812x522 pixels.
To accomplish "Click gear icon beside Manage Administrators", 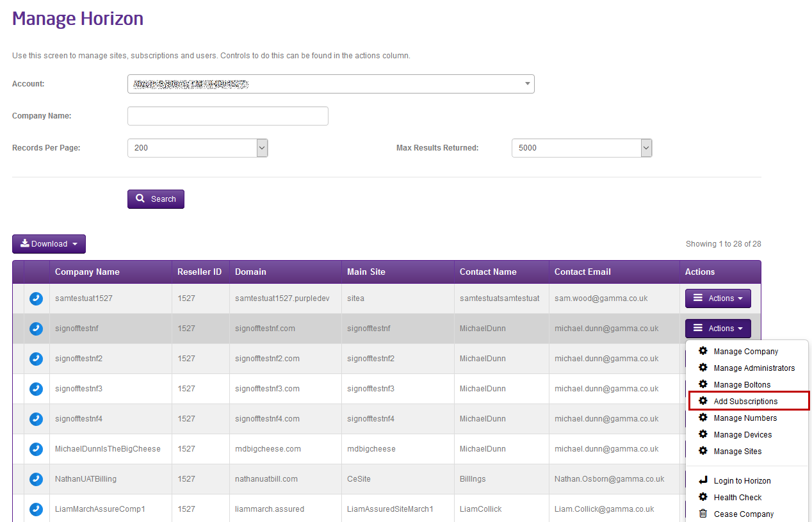I will 703,368.
